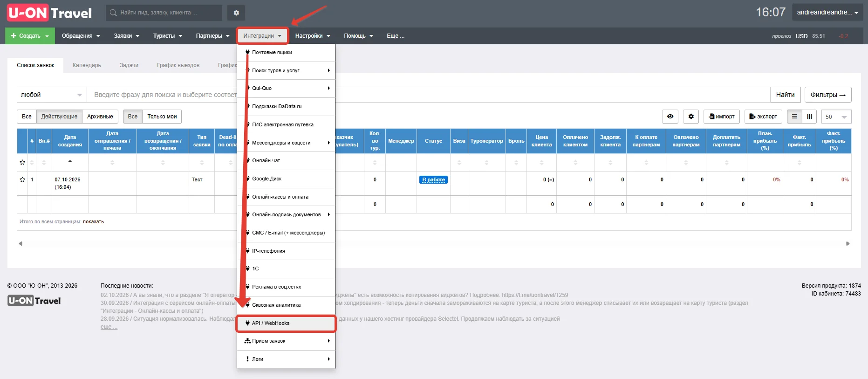
Task: Open the andreandreandre user account dropdown
Action: (x=827, y=13)
